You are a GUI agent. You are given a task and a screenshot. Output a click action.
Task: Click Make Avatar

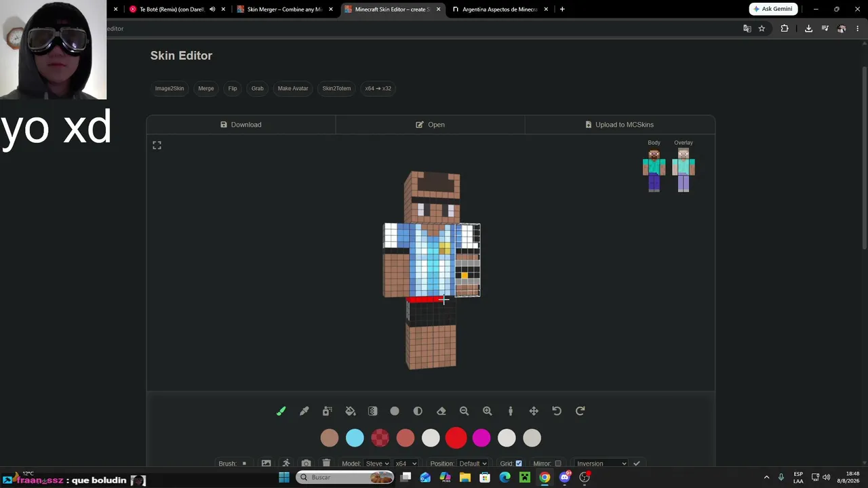pos(293,88)
